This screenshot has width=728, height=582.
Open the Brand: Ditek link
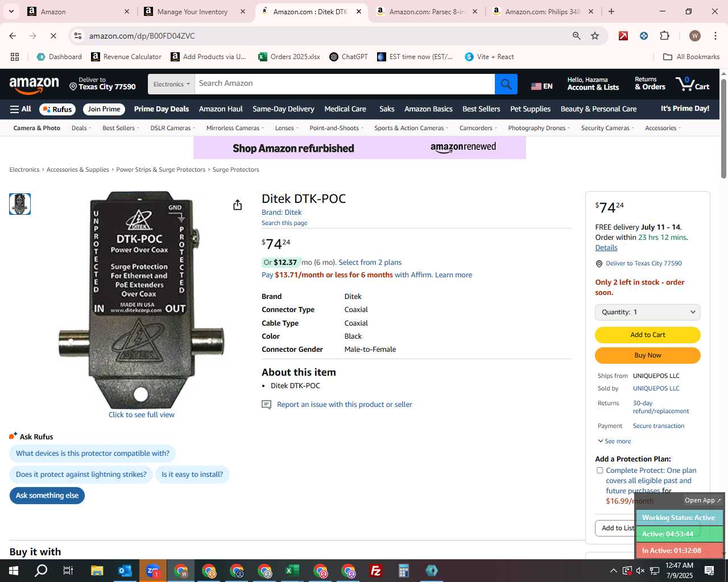click(x=282, y=213)
